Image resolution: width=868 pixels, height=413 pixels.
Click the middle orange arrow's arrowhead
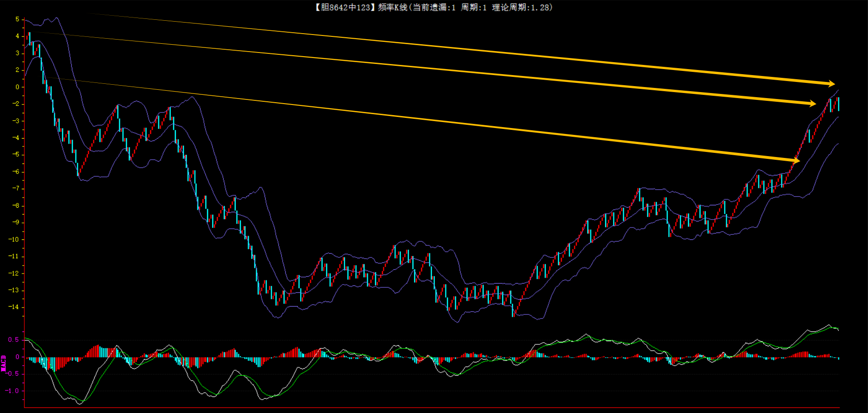coord(812,104)
